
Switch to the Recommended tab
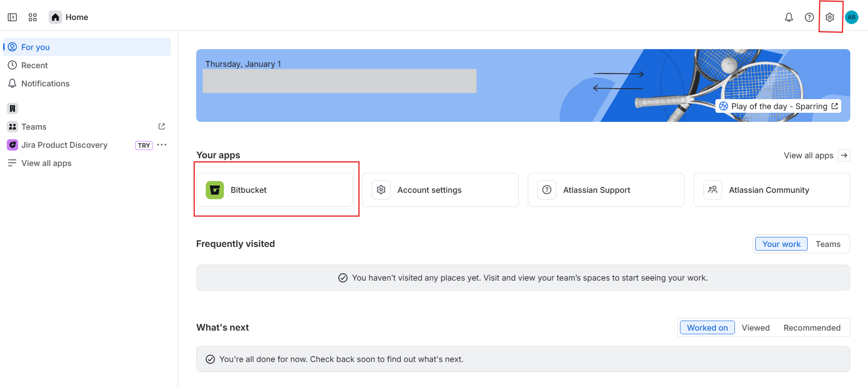tap(812, 328)
